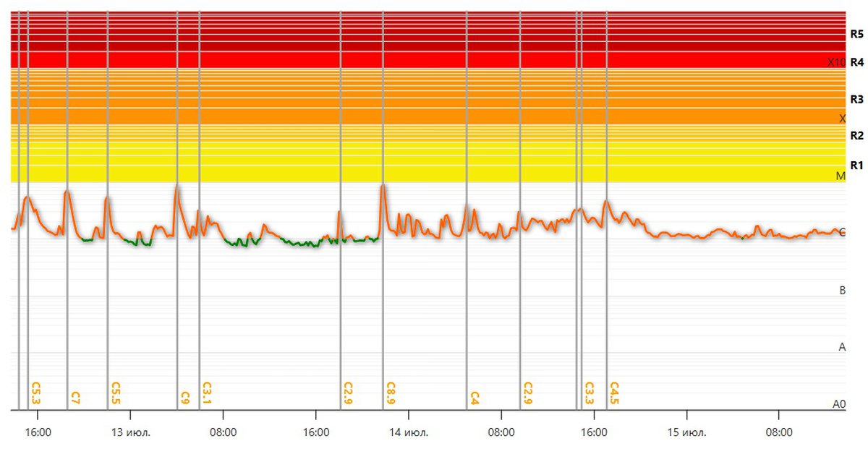This screenshot has width=868, height=449.
Task: Click the 14 июл. date axis label
Action: (409, 433)
